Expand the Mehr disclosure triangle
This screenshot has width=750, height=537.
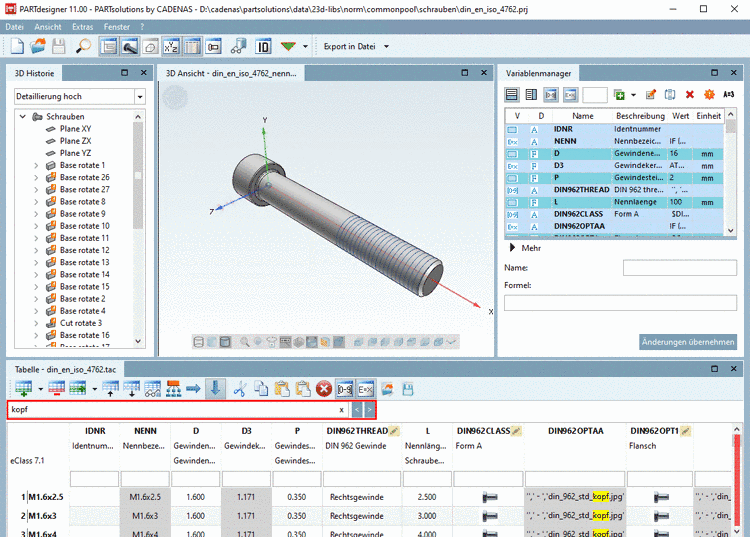[512, 248]
